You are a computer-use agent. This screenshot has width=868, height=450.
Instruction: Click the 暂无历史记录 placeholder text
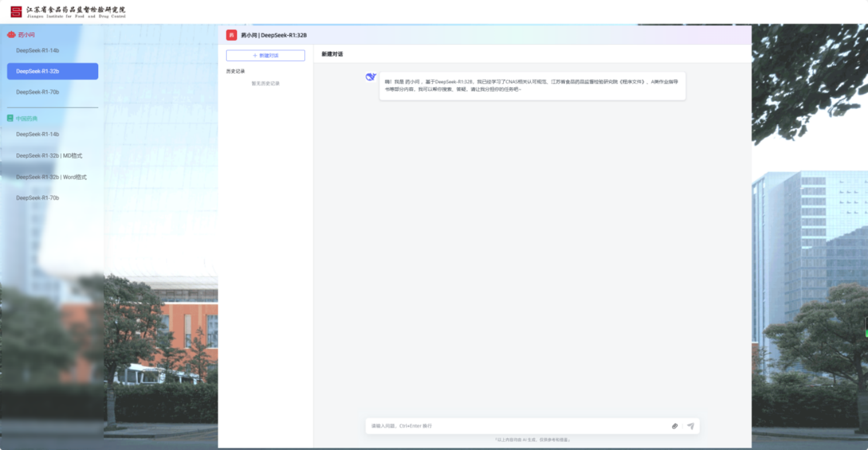266,84
